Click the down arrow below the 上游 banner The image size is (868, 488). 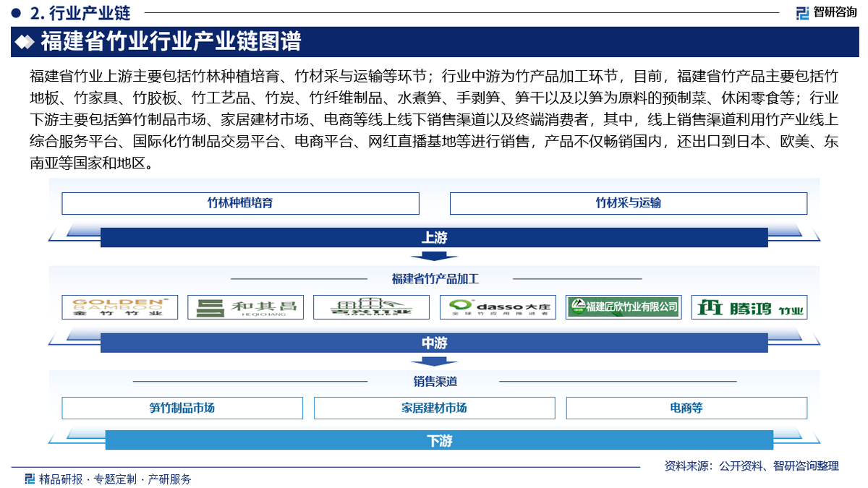point(434,256)
